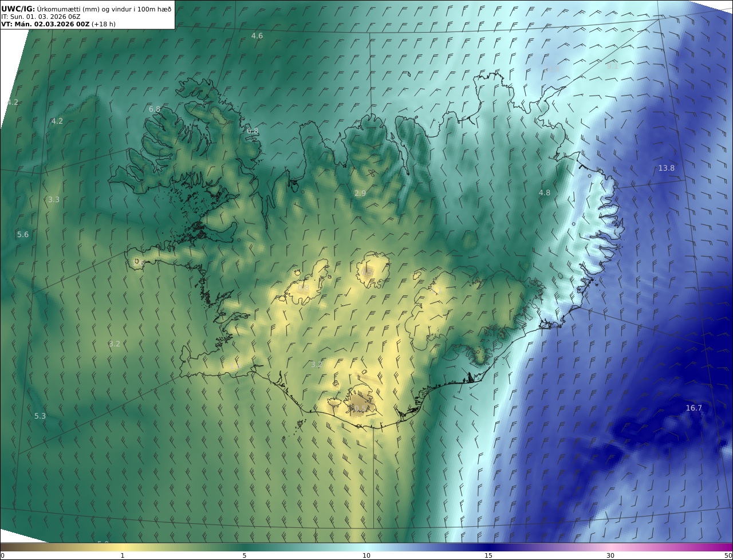Image resolution: width=733 pixels, height=560 pixels.
Task: Select the 4.6 value label on the map
Action: (257, 36)
